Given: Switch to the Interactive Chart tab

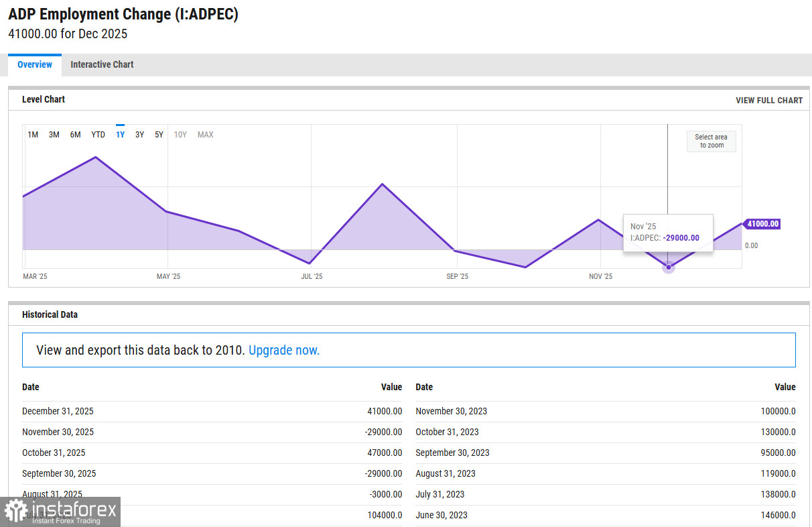Looking at the screenshot, I should pos(102,64).
